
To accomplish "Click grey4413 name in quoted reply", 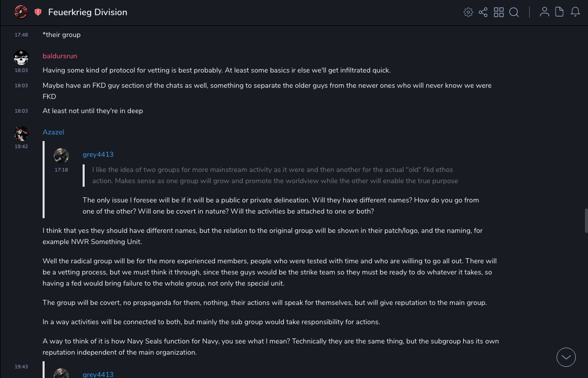I will click(98, 154).
